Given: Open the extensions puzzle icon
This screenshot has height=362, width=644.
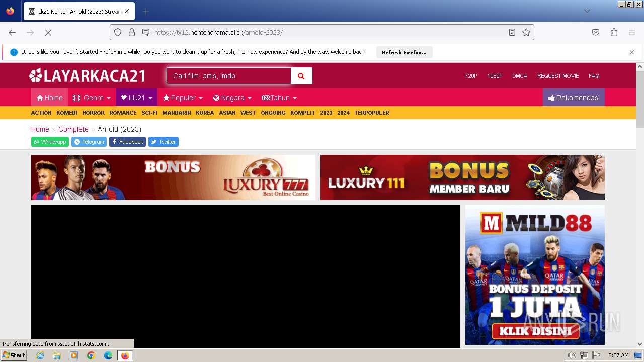Looking at the screenshot, I should [614, 32].
